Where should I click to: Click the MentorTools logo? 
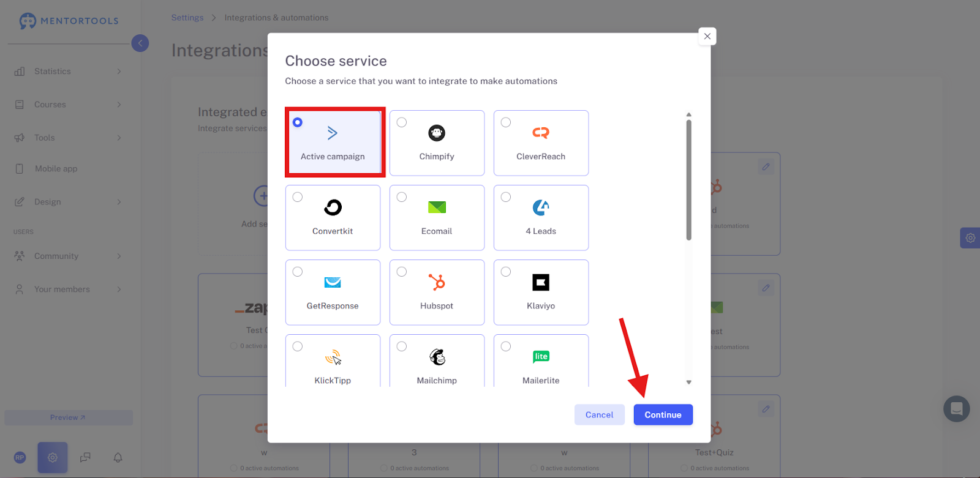[x=69, y=21]
